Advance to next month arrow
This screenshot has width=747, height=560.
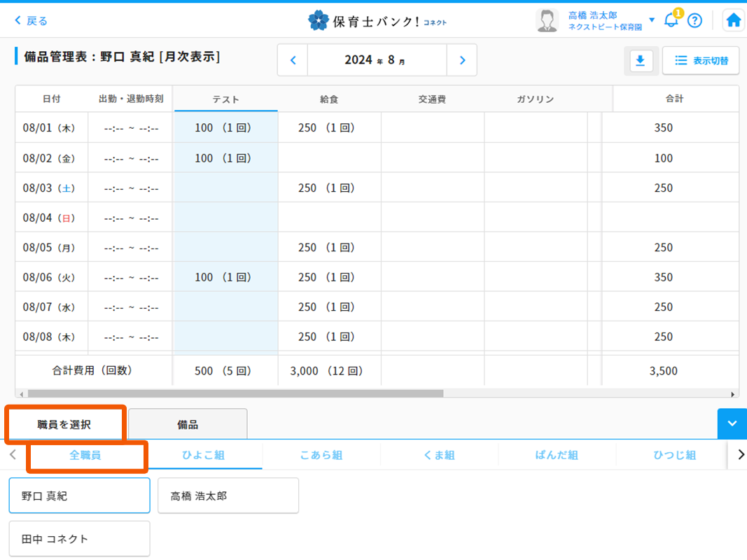[462, 60]
